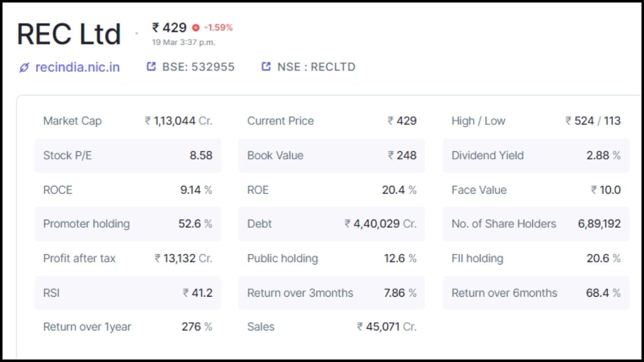The height and width of the screenshot is (362, 644).
Task: Expand the Market Cap metric row
Action: click(x=128, y=121)
